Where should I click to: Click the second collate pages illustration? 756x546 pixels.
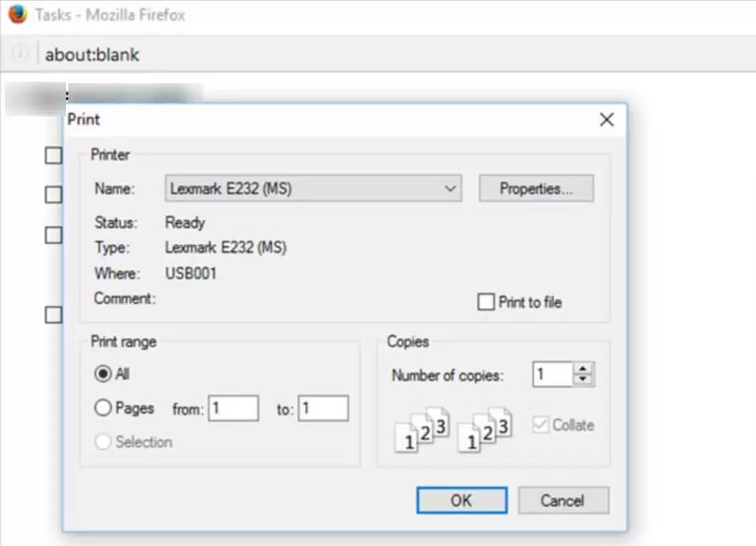tap(484, 429)
